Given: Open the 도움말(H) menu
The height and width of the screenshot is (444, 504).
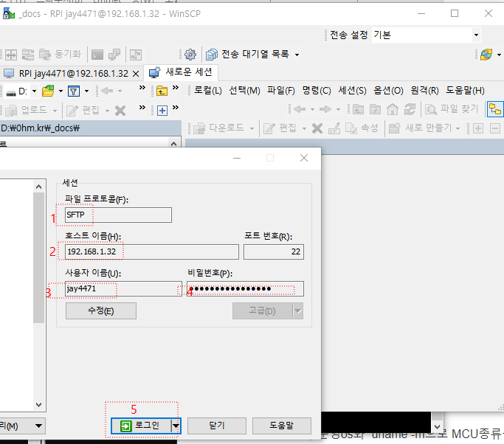Looking at the screenshot, I should pyautogui.click(x=465, y=91).
